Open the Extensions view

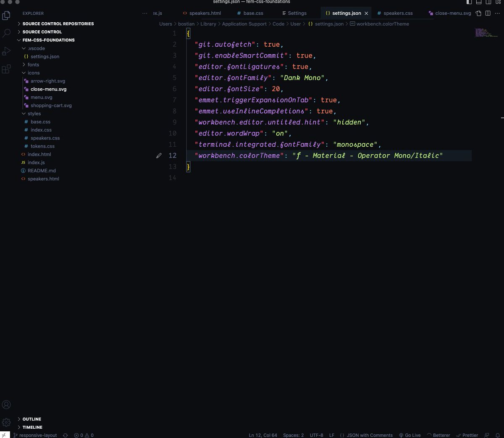6,69
